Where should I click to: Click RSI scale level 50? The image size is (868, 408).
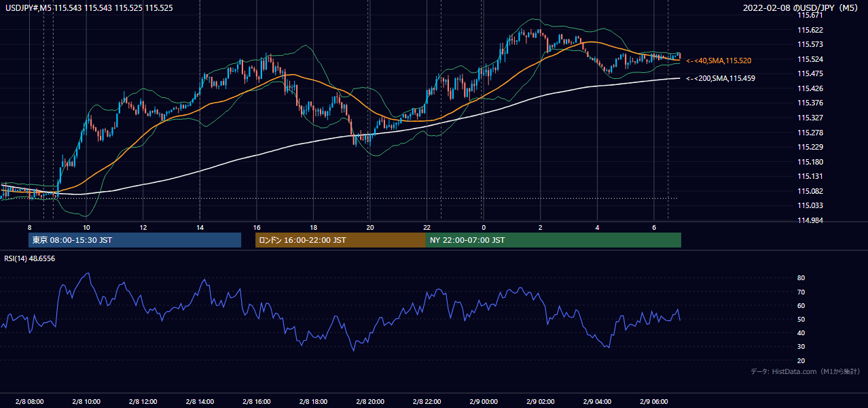point(801,319)
